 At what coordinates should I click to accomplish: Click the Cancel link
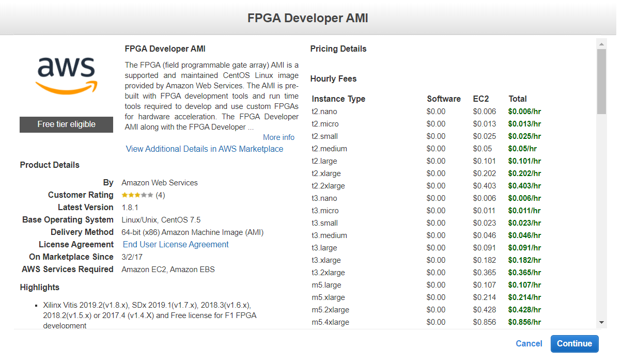[529, 344]
